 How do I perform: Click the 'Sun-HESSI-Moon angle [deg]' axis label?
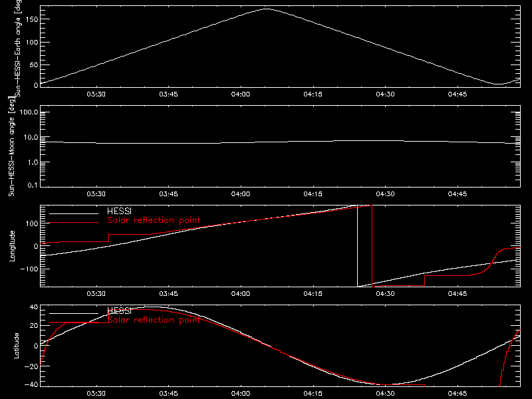point(11,146)
